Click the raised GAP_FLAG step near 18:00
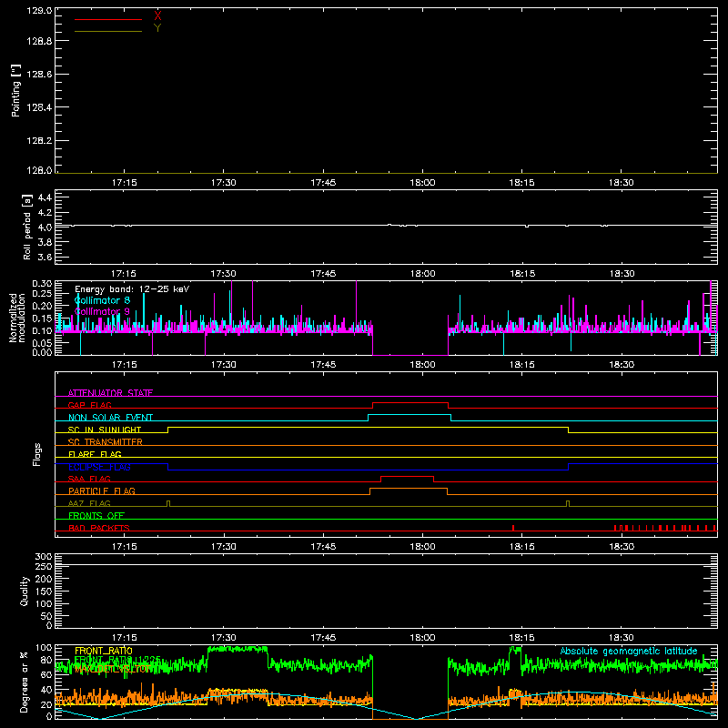Image resolution: width=728 pixels, height=728 pixels. pyautogui.click(x=410, y=402)
